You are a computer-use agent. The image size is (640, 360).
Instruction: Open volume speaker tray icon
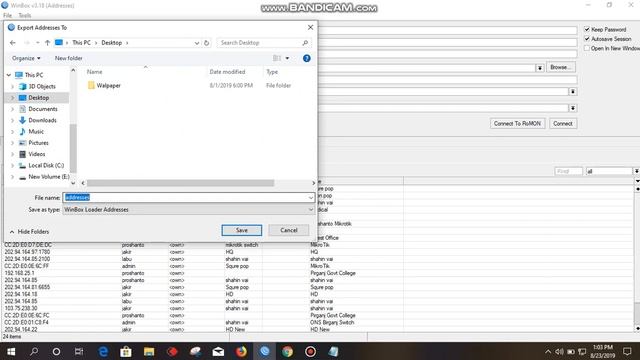coord(559,351)
